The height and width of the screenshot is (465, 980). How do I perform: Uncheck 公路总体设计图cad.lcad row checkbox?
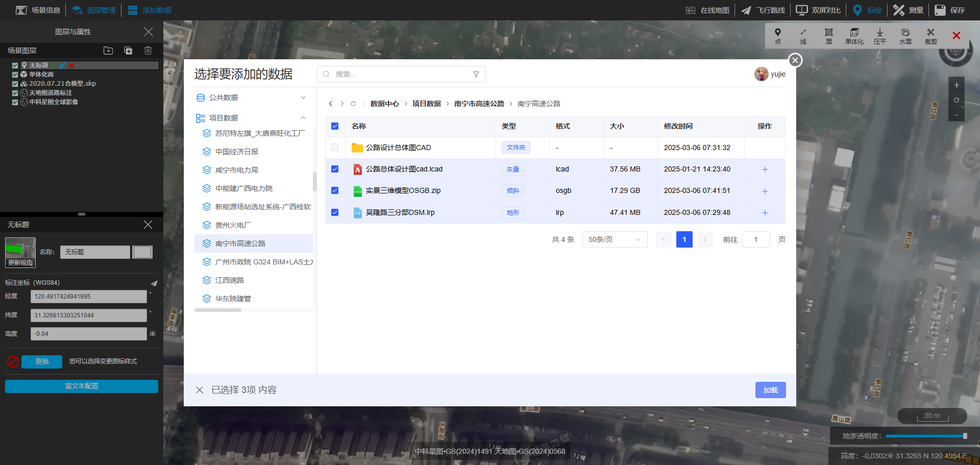click(335, 169)
